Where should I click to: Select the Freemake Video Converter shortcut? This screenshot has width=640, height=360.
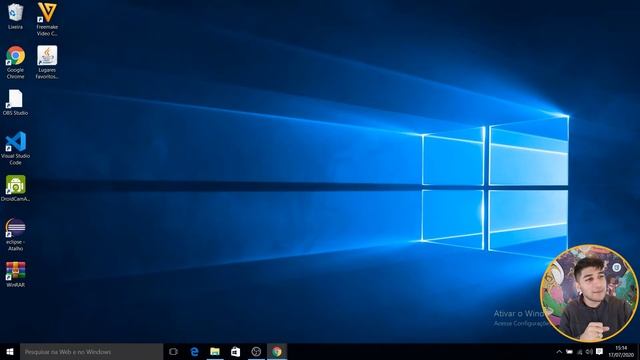(x=47, y=19)
